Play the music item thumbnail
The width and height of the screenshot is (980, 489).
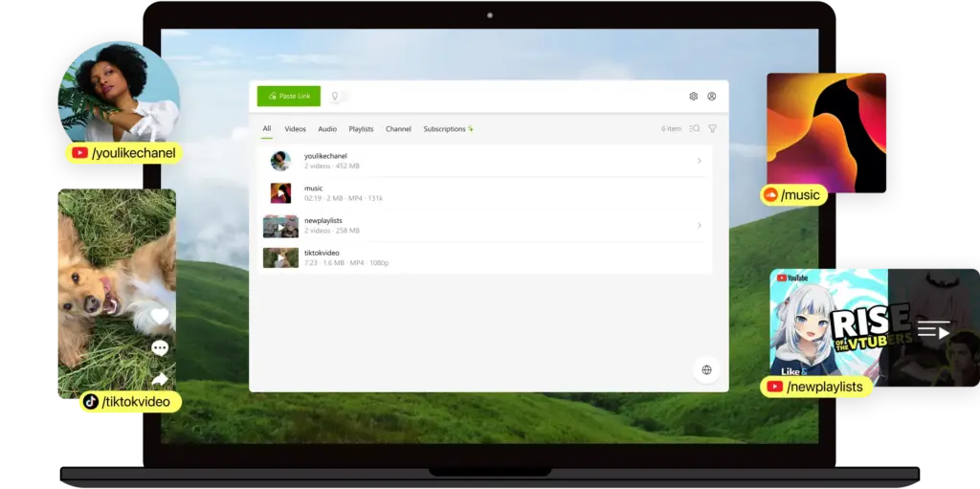280,193
